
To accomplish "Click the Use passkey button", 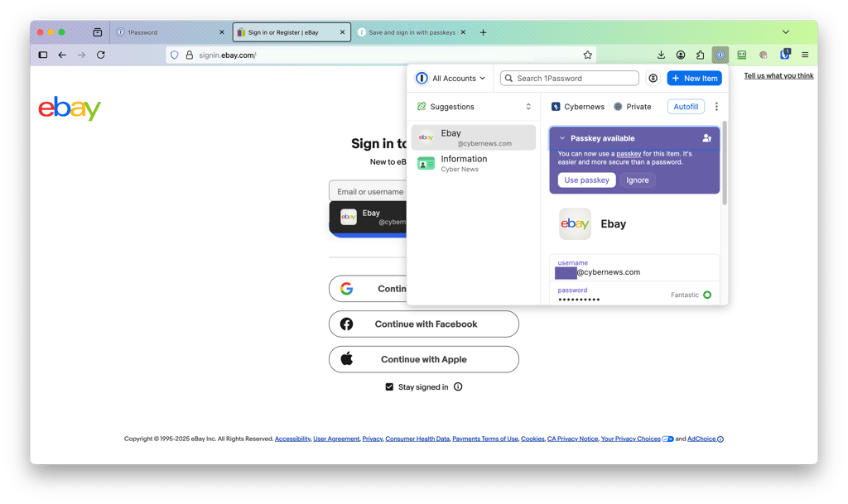I will click(586, 180).
